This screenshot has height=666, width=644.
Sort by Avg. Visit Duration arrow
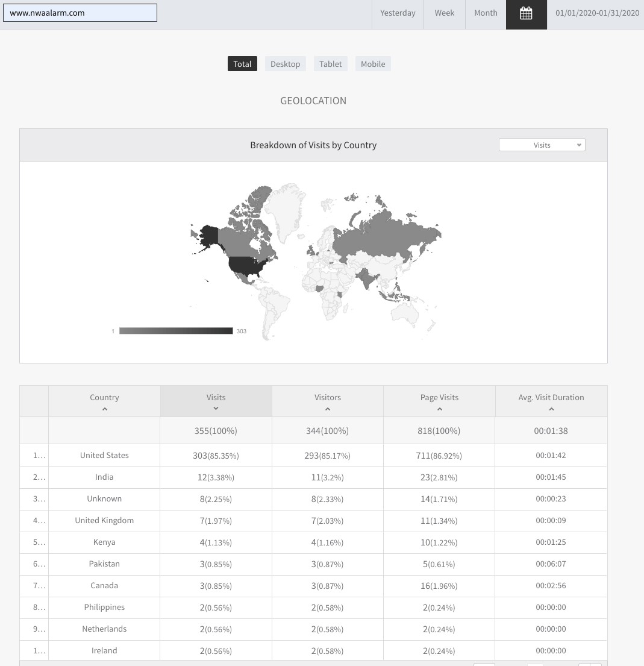click(551, 409)
